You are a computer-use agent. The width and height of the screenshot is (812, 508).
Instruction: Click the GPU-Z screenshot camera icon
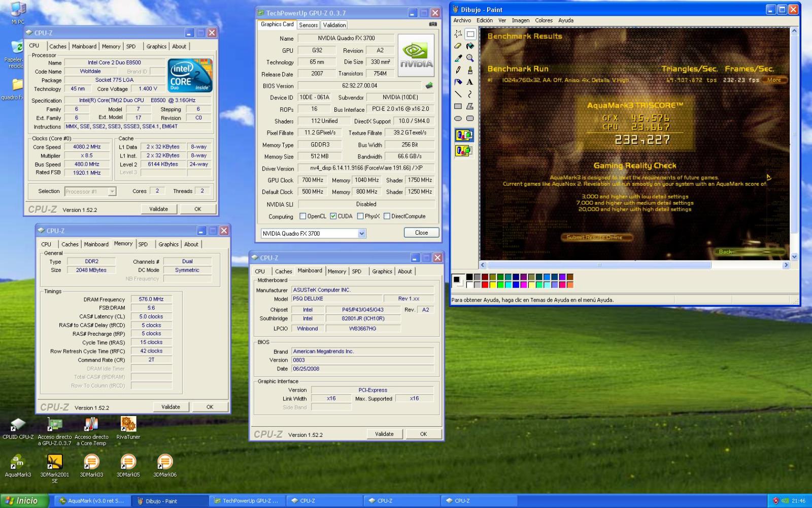pyautogui.click(x=433, y=24)
